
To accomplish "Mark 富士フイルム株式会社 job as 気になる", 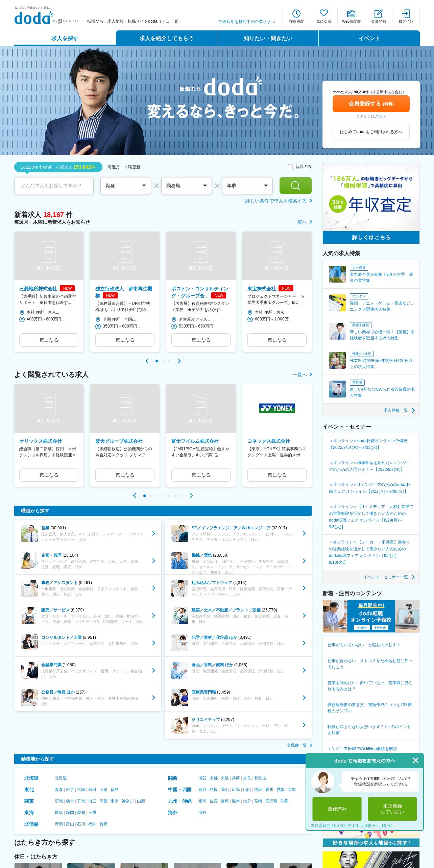I will 201,475.
